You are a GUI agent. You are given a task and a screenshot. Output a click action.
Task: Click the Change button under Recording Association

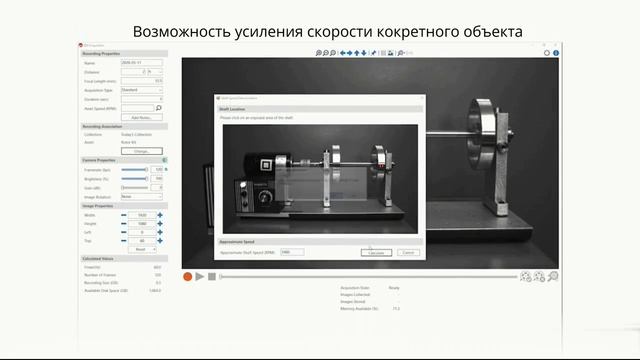click(142, 151)
